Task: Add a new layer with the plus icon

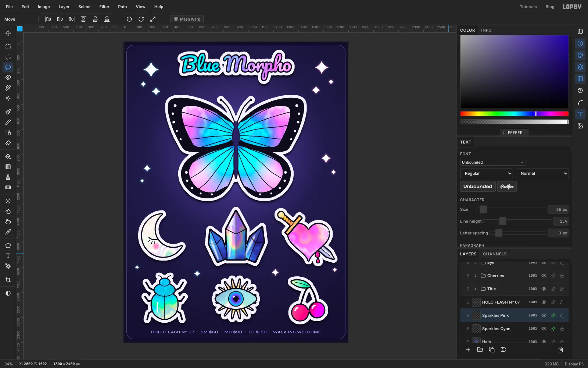Action: coord(468,350)
